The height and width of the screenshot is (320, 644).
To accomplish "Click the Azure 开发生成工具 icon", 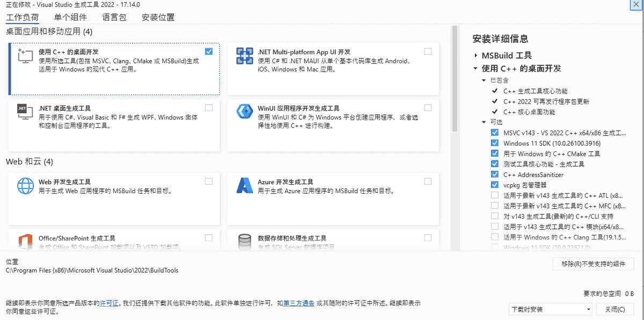I will tap(245, 185).
